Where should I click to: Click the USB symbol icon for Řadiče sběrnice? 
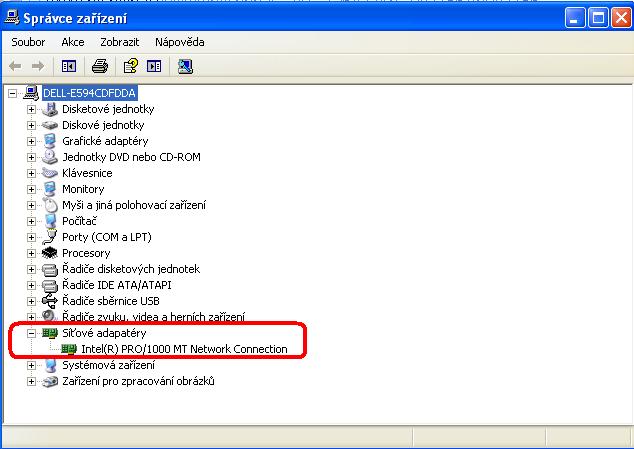(x=50, y=301)
